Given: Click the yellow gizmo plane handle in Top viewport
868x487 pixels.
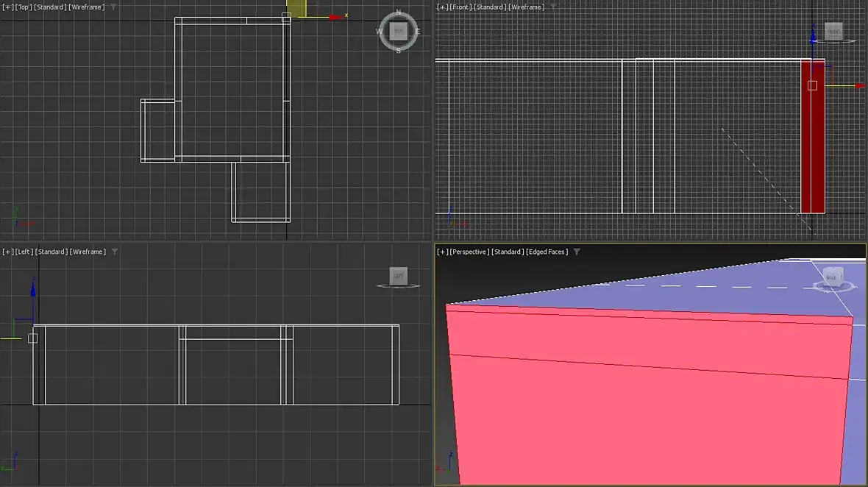Looking at the screenshot, I should point(296,8).
